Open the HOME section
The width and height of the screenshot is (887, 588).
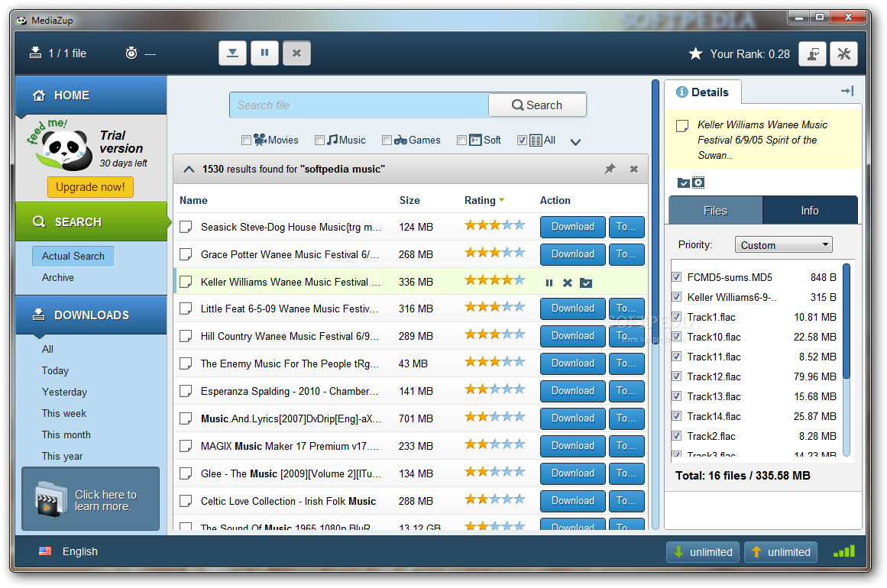click(91, 95)
